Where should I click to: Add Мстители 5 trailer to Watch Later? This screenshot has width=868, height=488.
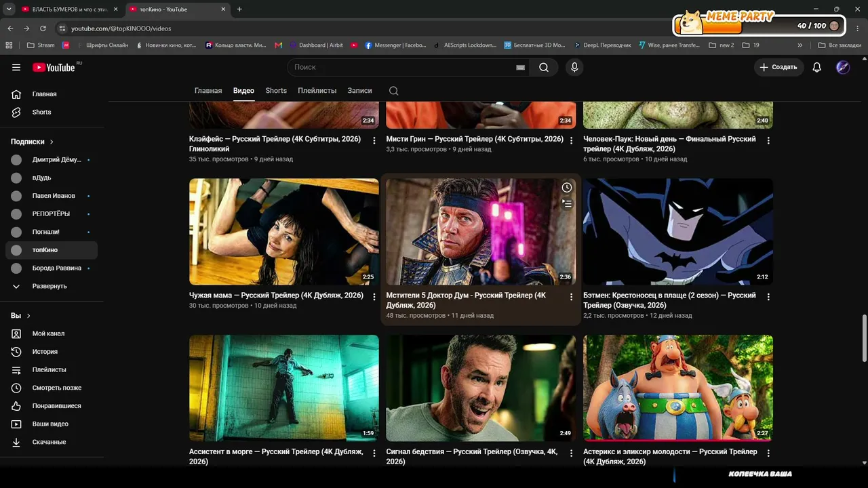click(x=567, y=188)
